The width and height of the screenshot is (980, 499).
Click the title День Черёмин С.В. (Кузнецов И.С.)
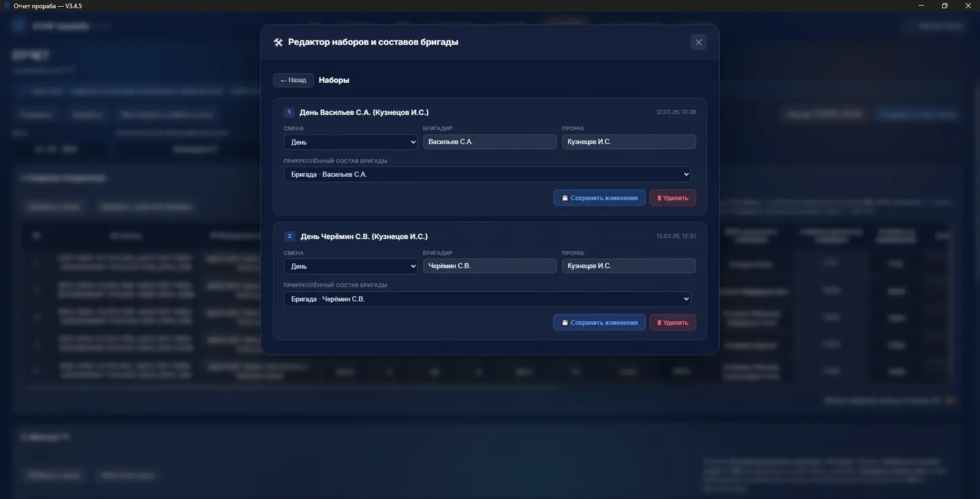coord(364,237)
